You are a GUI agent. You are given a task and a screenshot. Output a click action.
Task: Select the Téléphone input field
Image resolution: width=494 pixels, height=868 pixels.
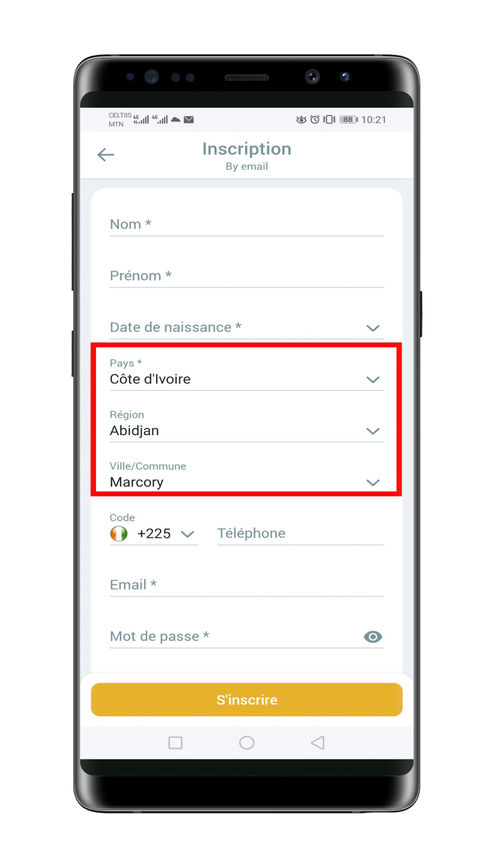tap(300, 533)
